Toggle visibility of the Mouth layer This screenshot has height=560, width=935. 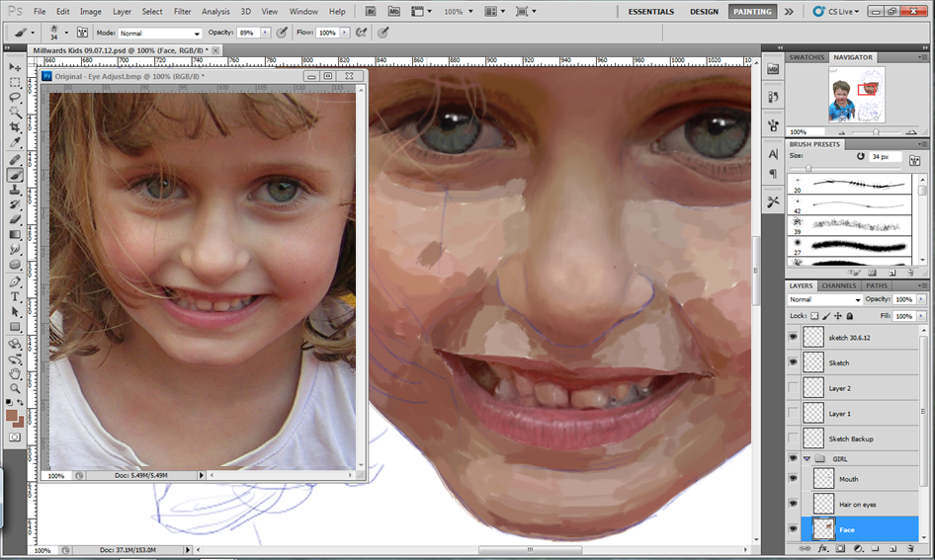click(x=794, y=479)
